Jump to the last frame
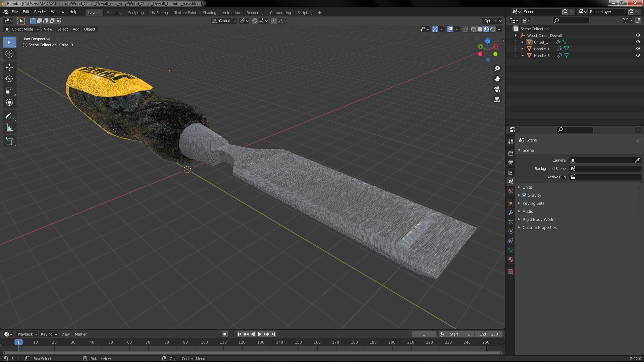The height and width of the screenshot is (362, 644). click(x=273, y=334)
